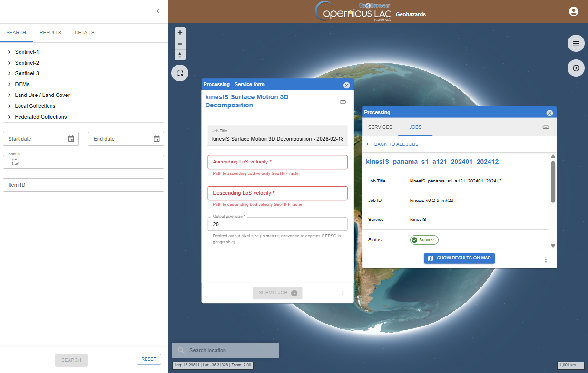Screen dimensions: 588x373
Task: Click the Output pixel size field
Action: (x=277, y=224)
